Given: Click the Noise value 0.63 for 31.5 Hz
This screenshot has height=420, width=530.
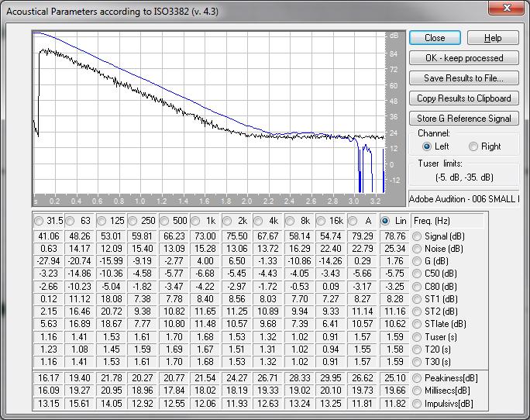Looking at the screenshot, I should [49, 249].
